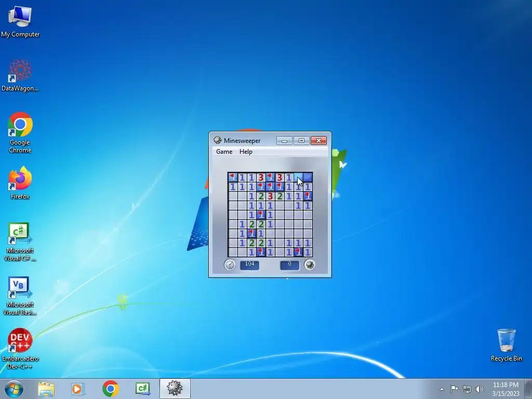
Task: Reveal the unrevealed cell in the top-right corner
Action: (308, 177)
